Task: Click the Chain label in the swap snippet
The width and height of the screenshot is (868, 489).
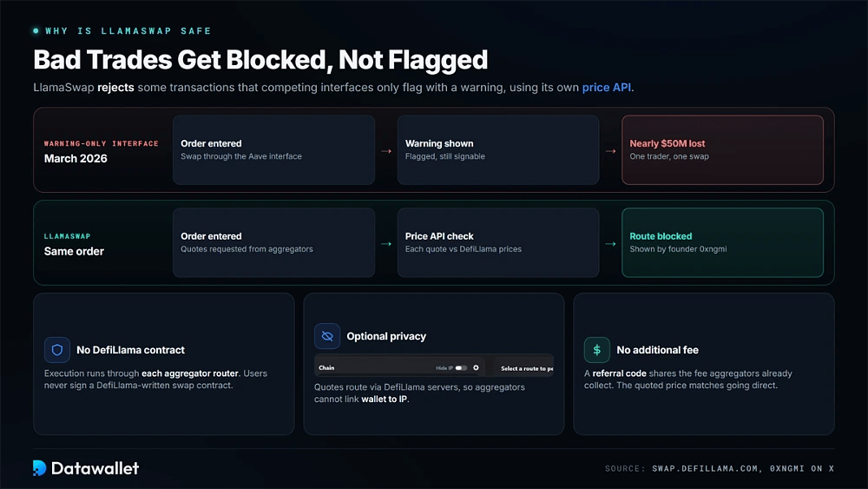Action: (326, 367)
